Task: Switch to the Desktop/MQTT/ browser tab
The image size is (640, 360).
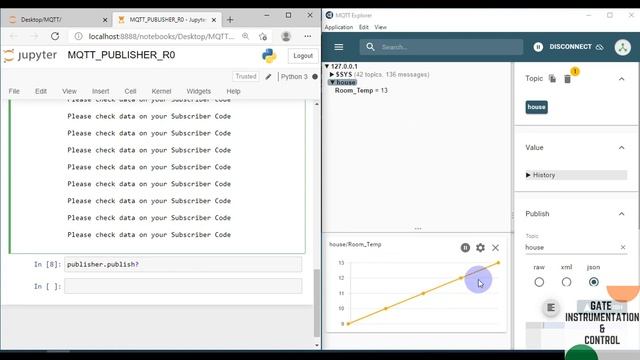Action: coord(57,20)
